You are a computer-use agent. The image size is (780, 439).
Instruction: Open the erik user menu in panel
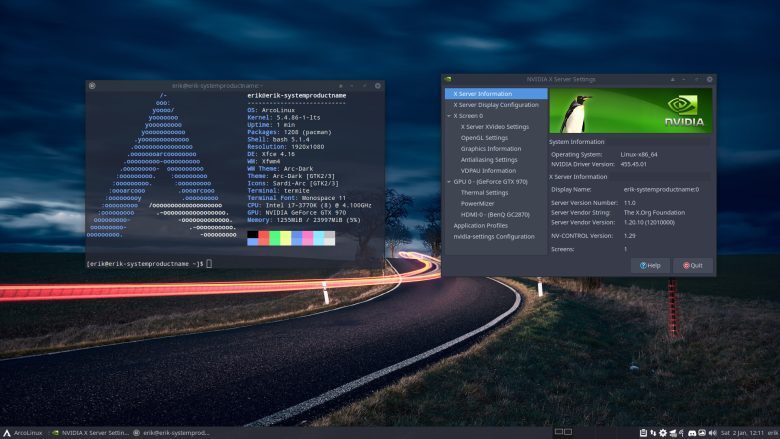(x=773, y=433)
